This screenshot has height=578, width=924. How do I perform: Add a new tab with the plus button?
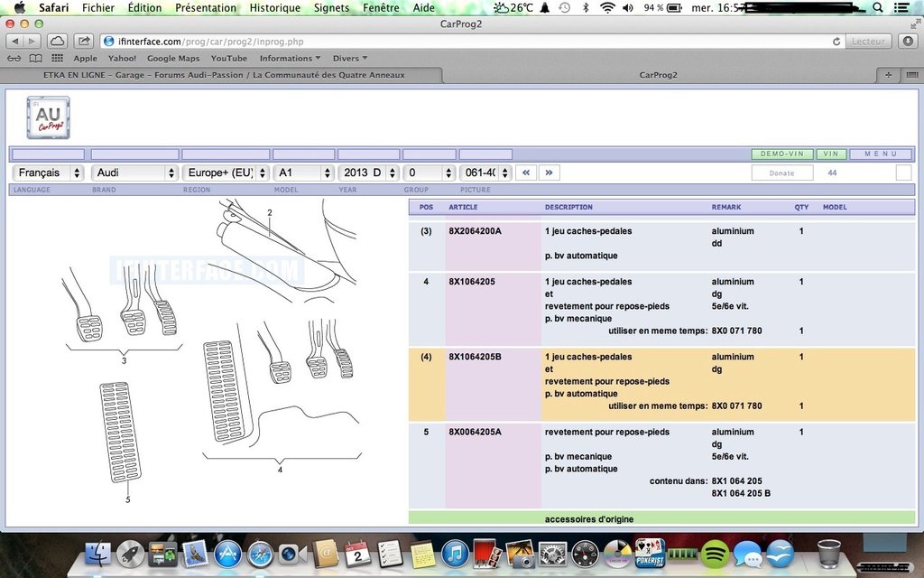[x=889, y=75]
